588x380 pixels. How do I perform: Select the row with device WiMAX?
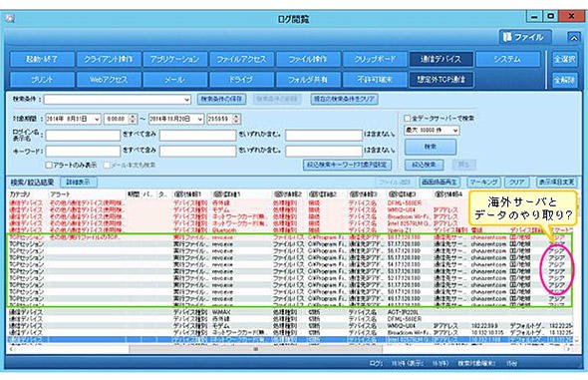point(290,312)
